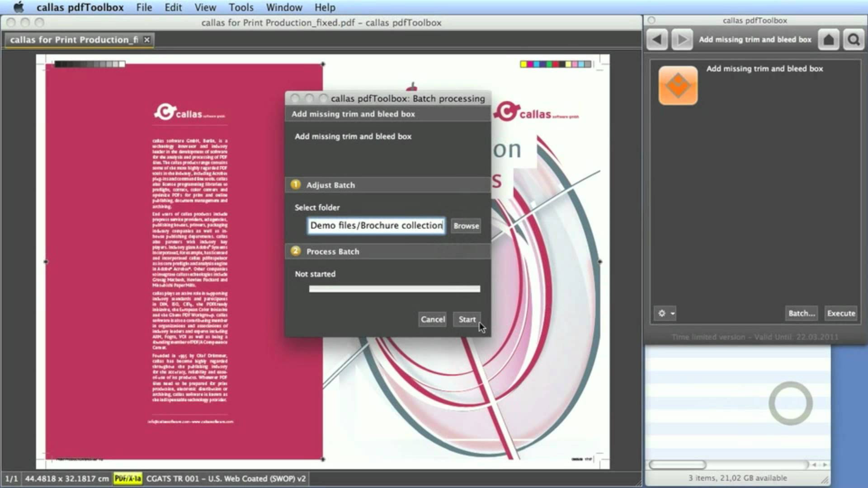The image size is (868, 488).
Task: Open the Help menu
Action: (325, 7)
